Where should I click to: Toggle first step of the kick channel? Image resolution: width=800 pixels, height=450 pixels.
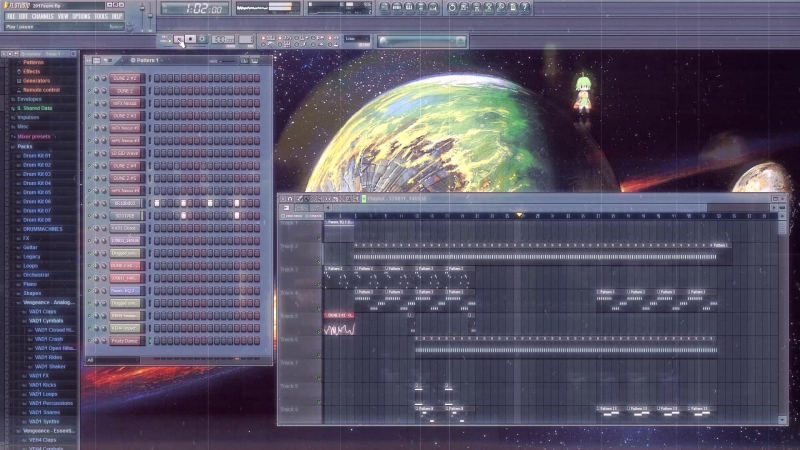click(157, 203)
